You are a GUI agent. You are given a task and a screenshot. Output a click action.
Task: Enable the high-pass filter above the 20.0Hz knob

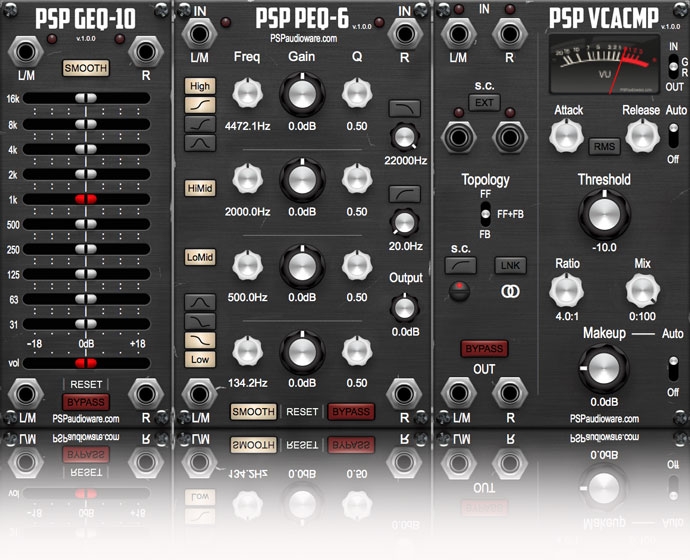pos(407,192)
